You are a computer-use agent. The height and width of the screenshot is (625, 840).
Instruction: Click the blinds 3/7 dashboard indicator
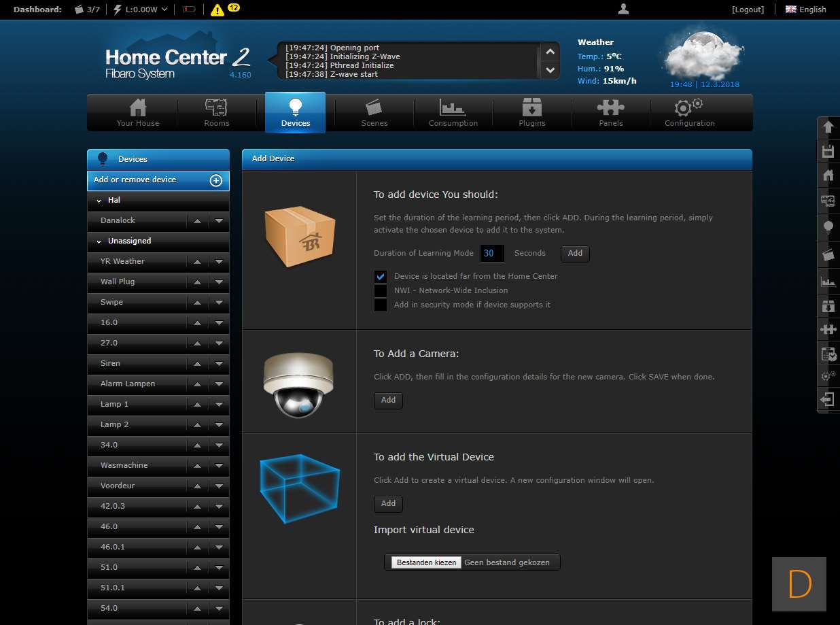87,10
